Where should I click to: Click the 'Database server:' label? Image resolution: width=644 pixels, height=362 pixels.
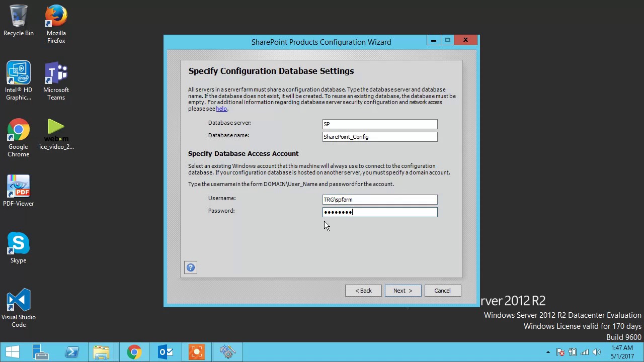[229, 123]
